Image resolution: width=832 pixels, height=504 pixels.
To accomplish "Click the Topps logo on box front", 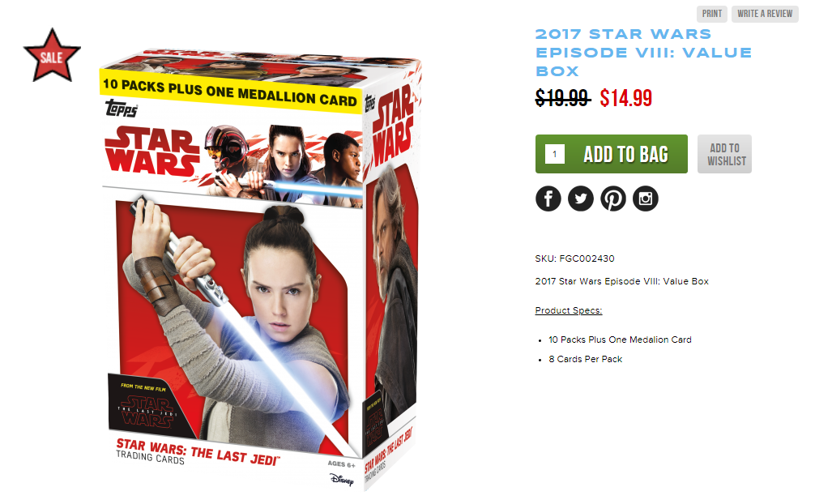I will [x=122, y=108].
